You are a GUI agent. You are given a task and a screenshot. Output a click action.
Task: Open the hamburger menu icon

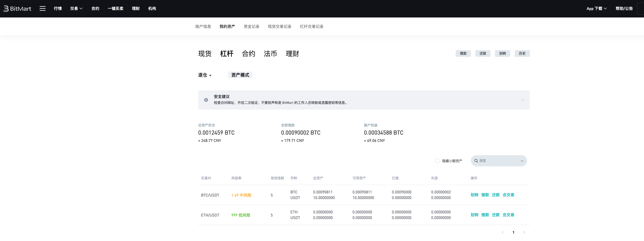tap(42, 8)
